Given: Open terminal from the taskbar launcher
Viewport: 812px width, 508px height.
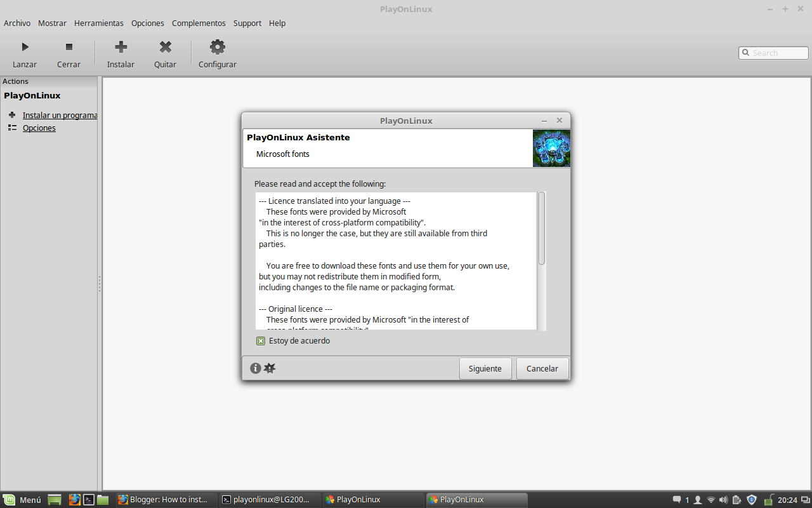Looking at the screenshot, I should 89,500.
